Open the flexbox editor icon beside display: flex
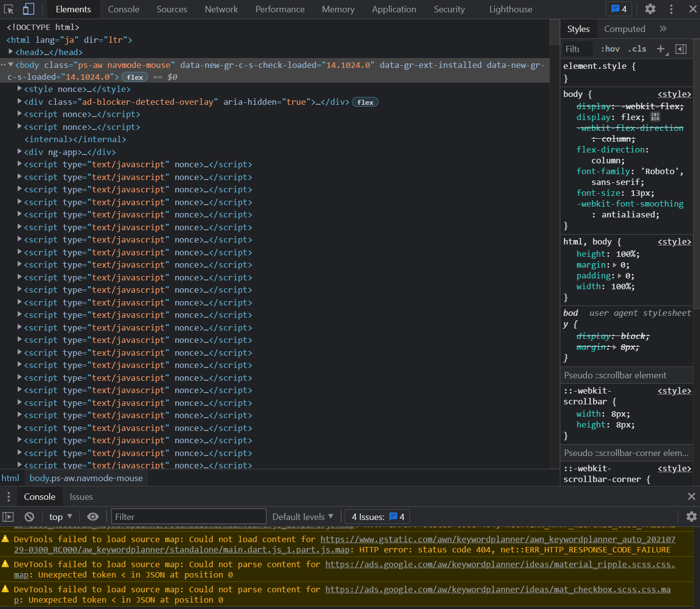 pos(655,117)
